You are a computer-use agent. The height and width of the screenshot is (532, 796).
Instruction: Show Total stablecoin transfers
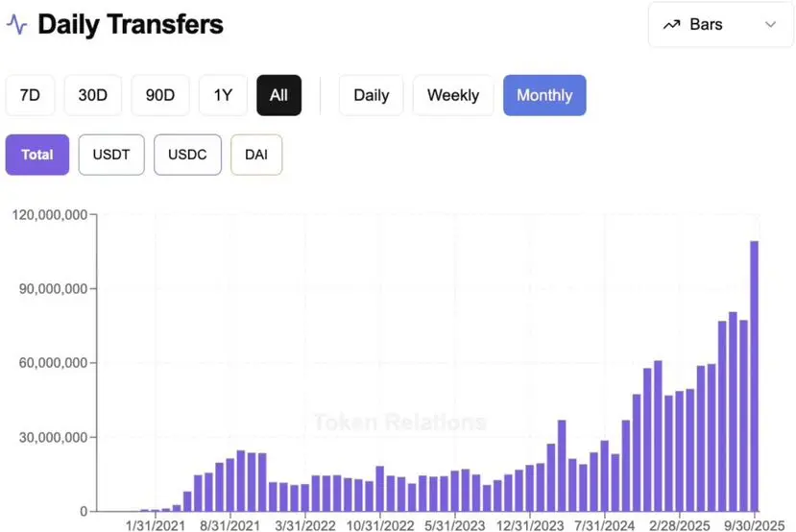coord(37,155)
